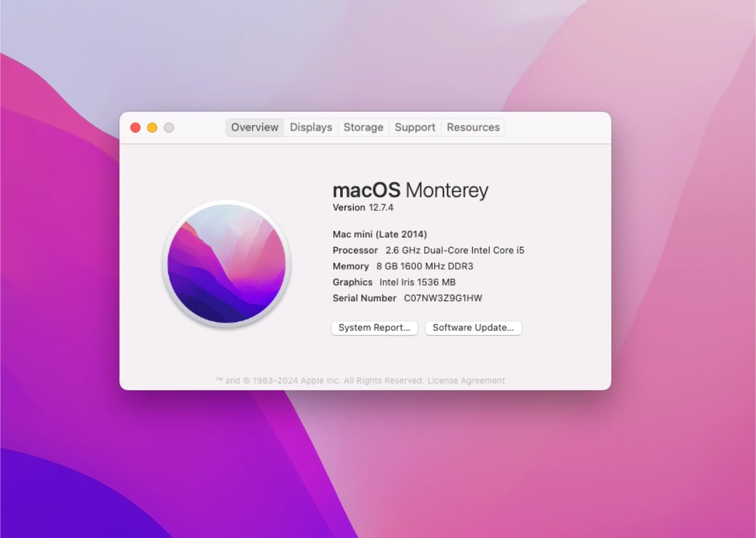This screenshot has width=756, height=538.
Task: Open the License Agreement link
Action: pyautogui.click(x=466, y=381)
